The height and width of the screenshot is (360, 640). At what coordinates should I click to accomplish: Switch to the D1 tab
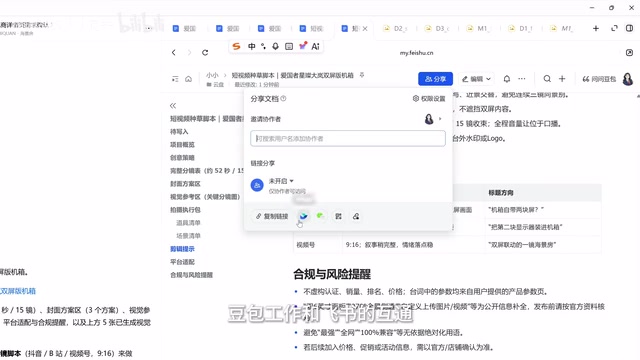[521, 29]
